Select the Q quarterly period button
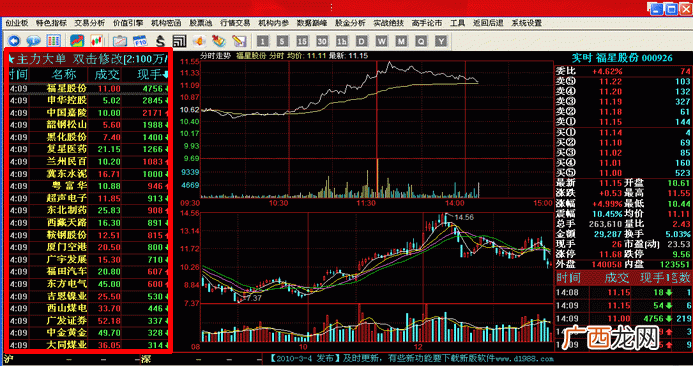693x366 pixels. [421, 42]
